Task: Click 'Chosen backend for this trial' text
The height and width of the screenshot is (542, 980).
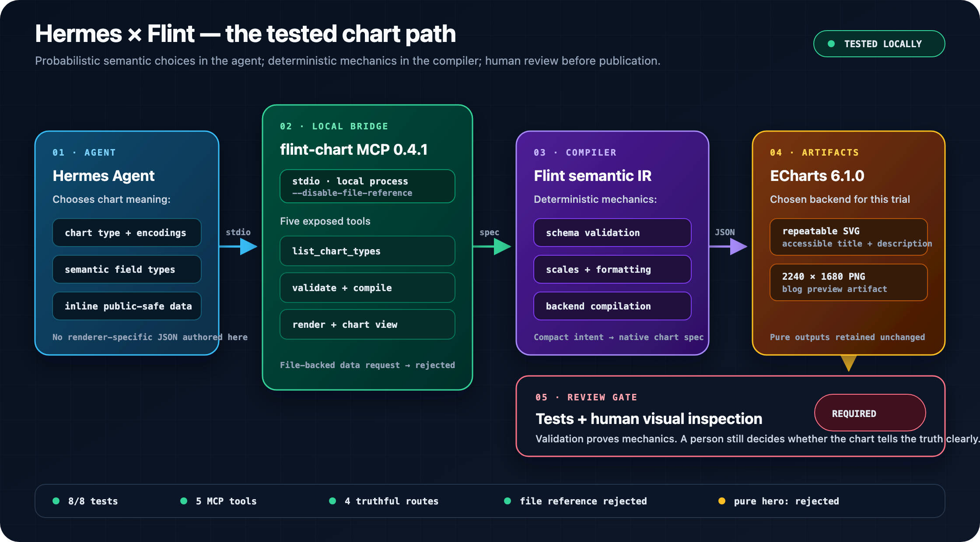Action: pyautogui.click(x=840, y=199)
